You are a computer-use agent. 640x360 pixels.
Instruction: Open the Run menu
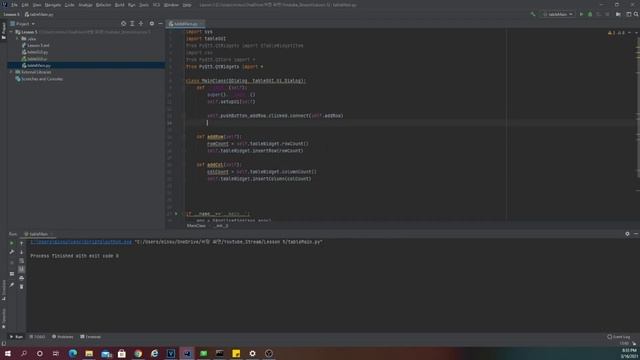pos(131,5)
